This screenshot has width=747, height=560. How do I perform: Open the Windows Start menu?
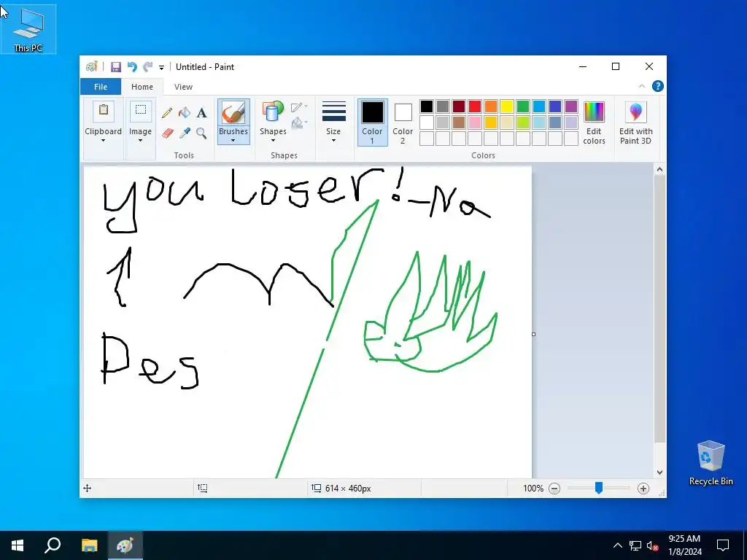(18, 545)
